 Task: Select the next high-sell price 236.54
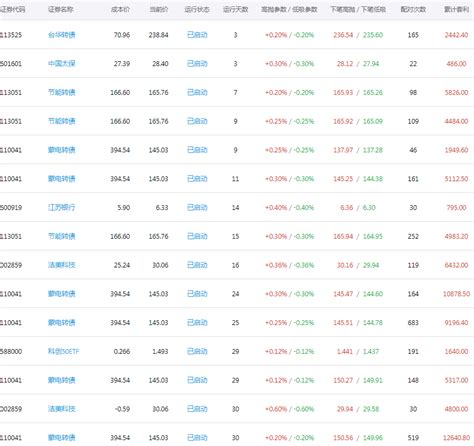(x=343, y=35)
